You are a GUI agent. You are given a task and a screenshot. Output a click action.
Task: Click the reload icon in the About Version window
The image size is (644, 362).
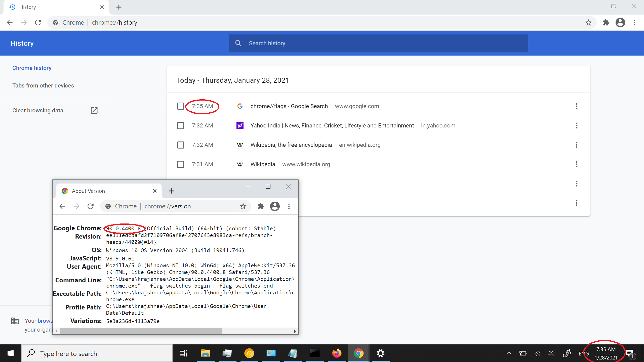pos(91,206)
